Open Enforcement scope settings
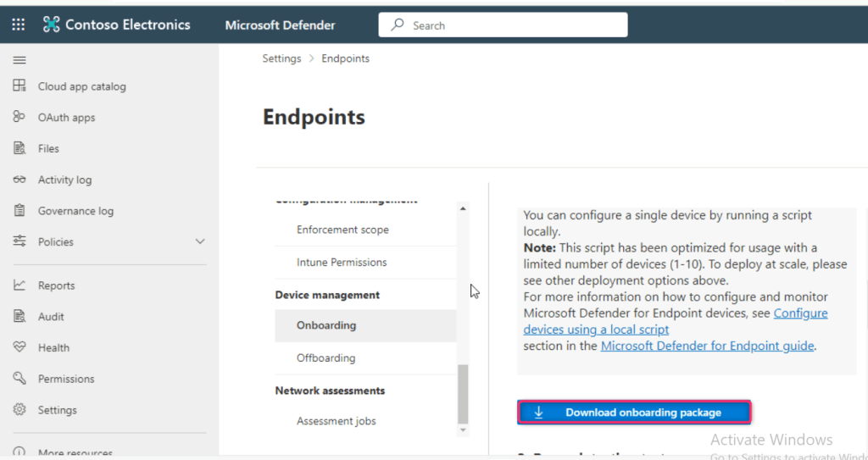This screenshot has height=460, width=868. point(342,230)
